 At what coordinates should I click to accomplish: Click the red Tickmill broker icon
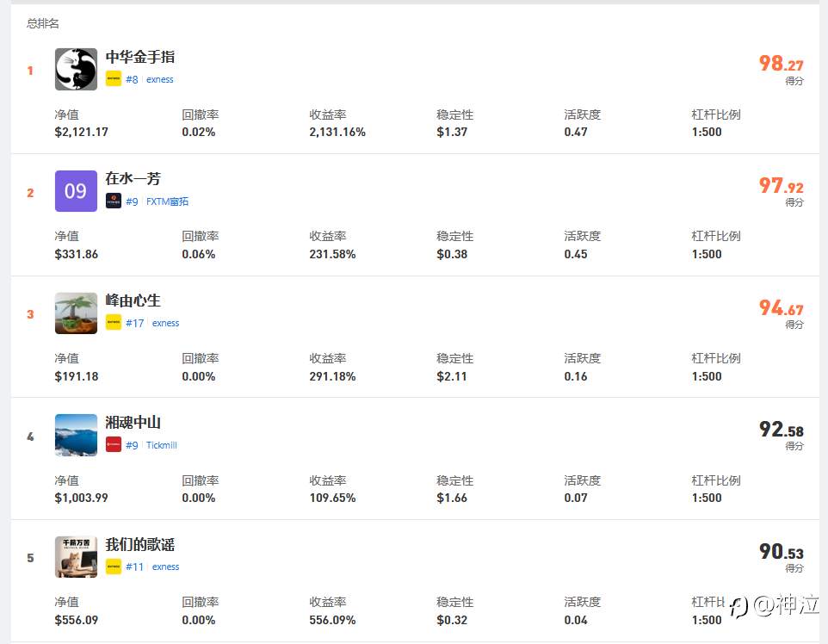click(114, 445)
